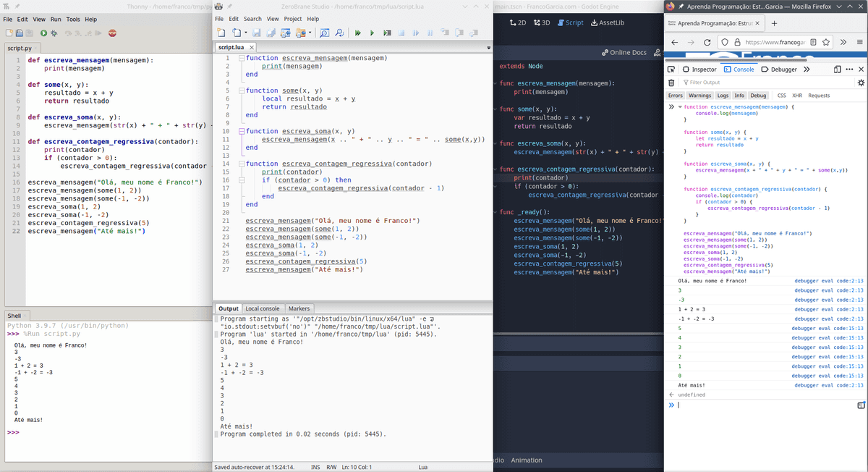
Task: Bookmark the page with the star icon
Action: click(826, 42)
